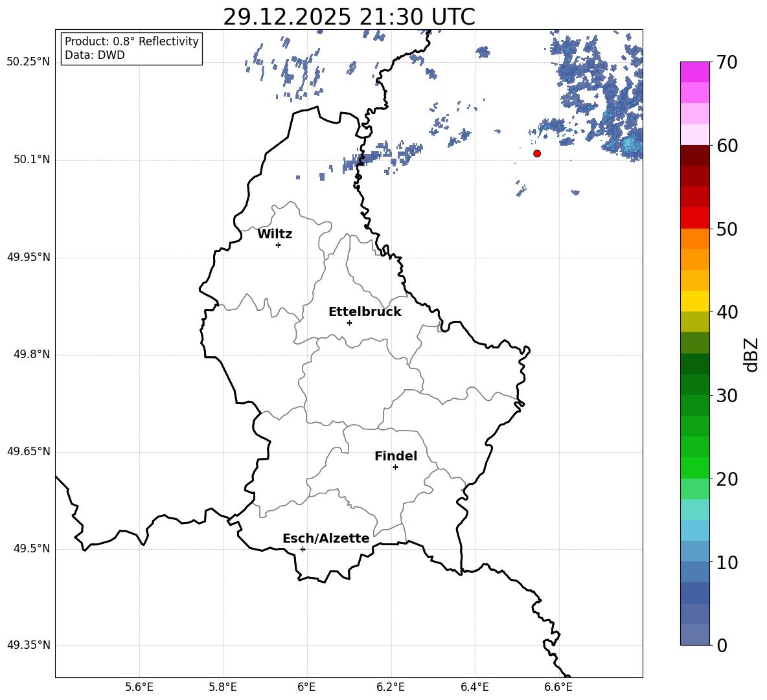Click the 6.4°E longitude label
Screen dimensions: 767x700
point(474,687)
